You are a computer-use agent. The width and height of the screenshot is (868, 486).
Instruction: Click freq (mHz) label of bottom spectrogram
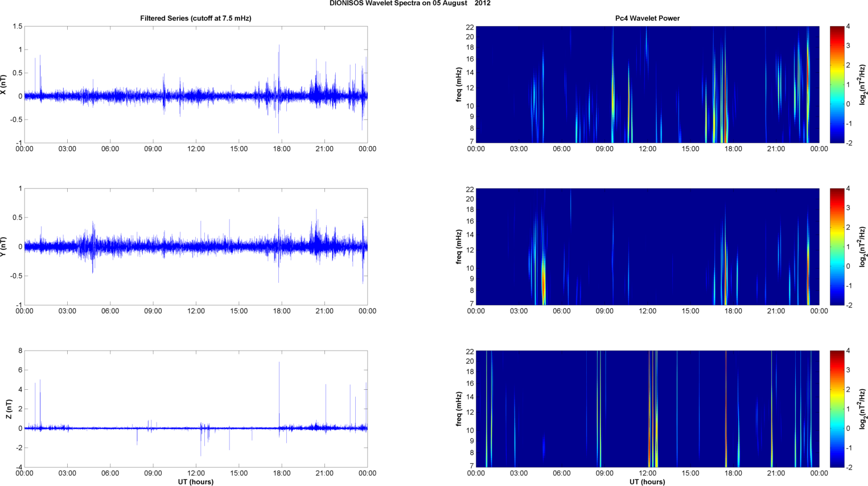pos(459,409)
